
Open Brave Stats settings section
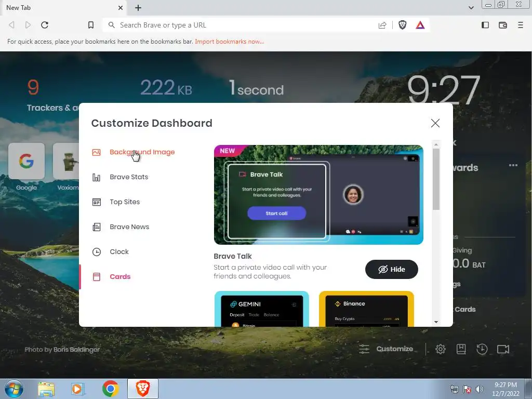129,177
